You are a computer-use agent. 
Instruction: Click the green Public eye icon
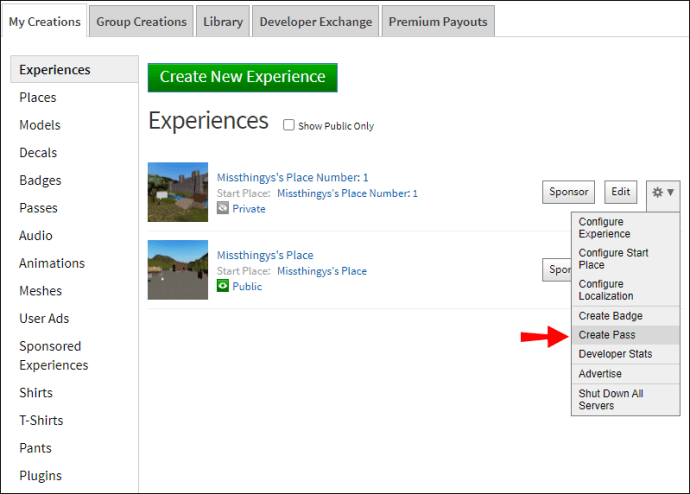coord(223,286)
